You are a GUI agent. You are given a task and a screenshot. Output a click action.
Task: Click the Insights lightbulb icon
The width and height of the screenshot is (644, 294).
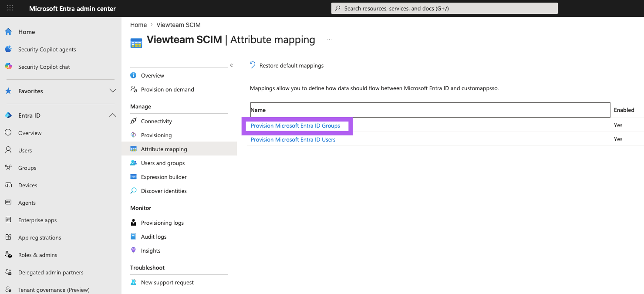(134, 250)
